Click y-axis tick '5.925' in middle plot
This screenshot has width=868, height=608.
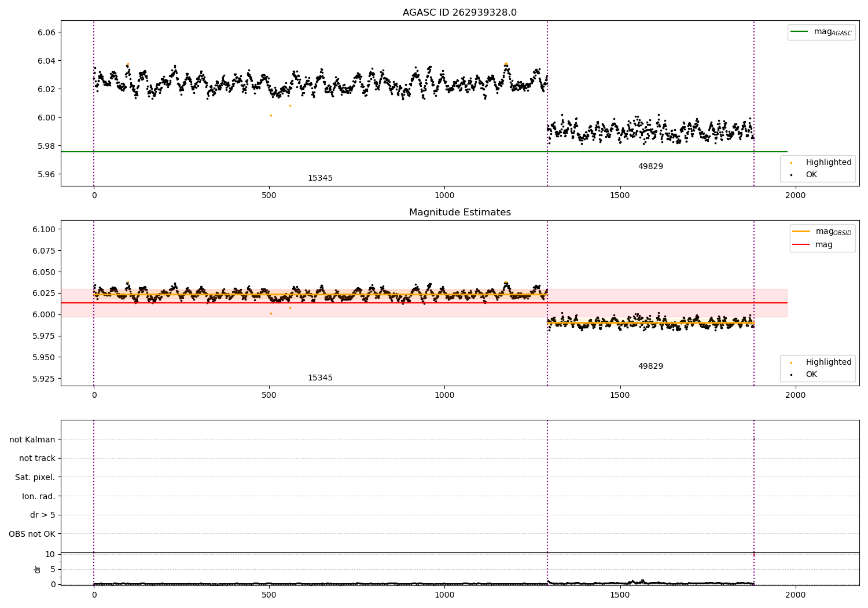(44, 379)
